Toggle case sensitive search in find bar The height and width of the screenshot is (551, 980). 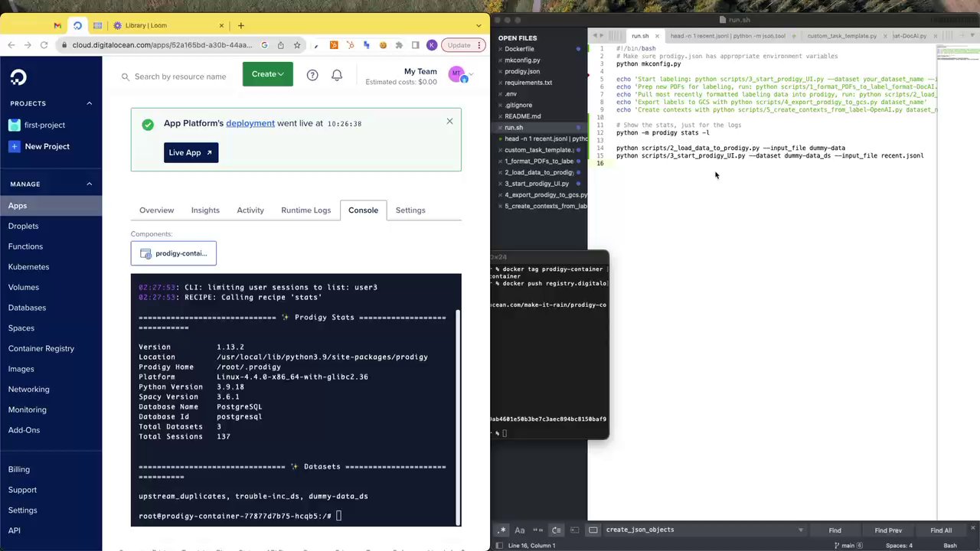tap(520, 530)
